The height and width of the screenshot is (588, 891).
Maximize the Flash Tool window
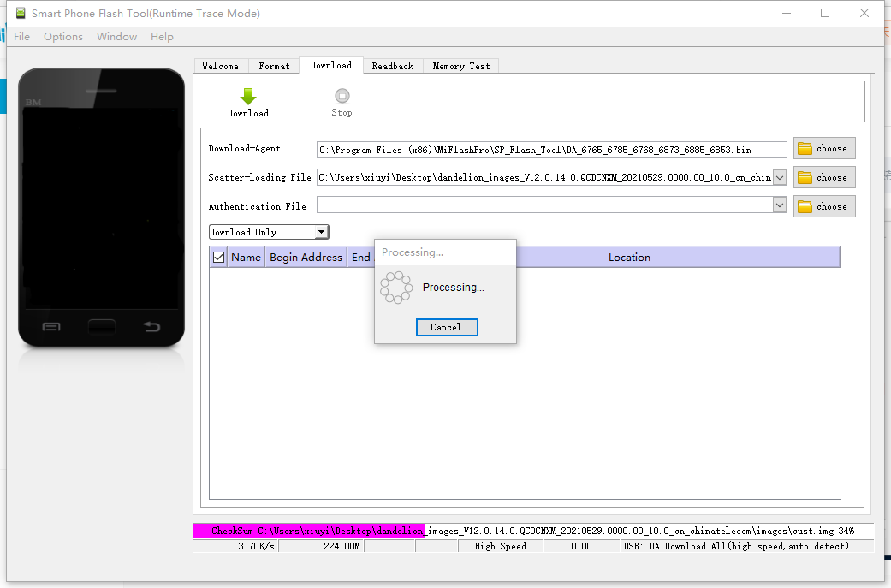[x=825, y=13]
